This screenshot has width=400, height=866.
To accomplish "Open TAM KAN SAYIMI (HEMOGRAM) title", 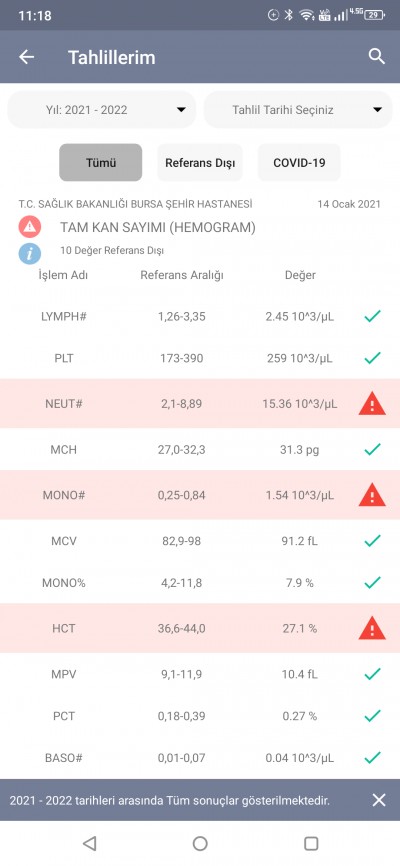I will coord(158,228).
